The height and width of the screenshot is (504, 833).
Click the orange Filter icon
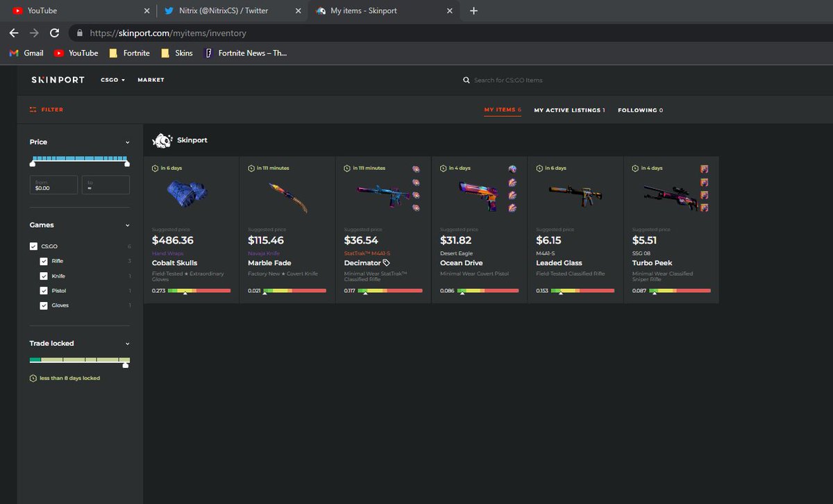tap(33, 110)
